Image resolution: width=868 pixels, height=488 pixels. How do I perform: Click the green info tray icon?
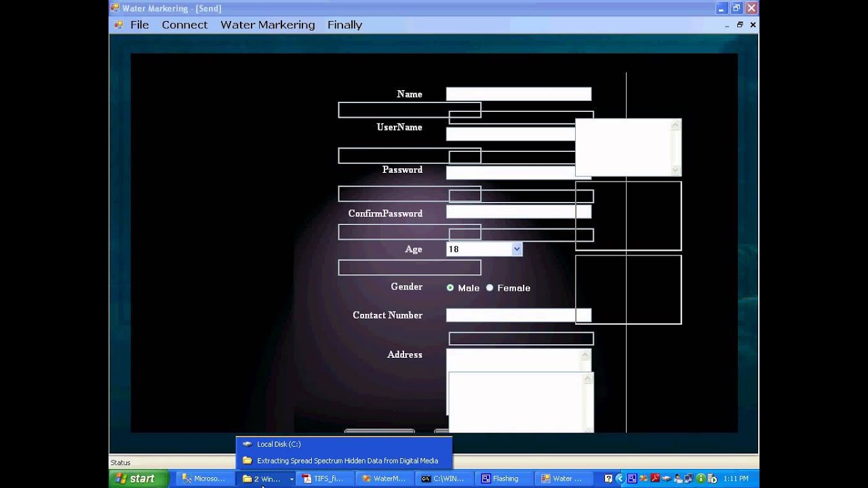click(701, 479)
